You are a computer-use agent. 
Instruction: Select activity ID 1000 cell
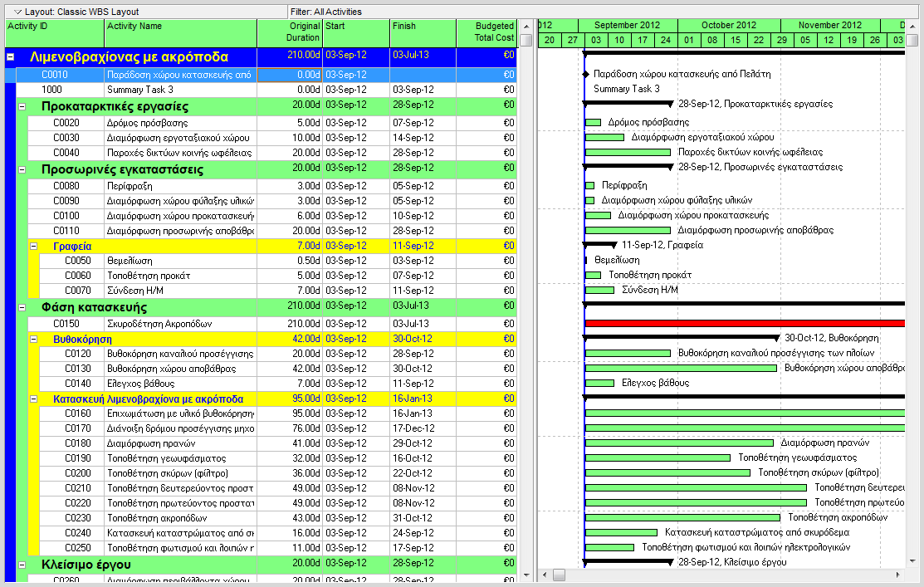60,90
